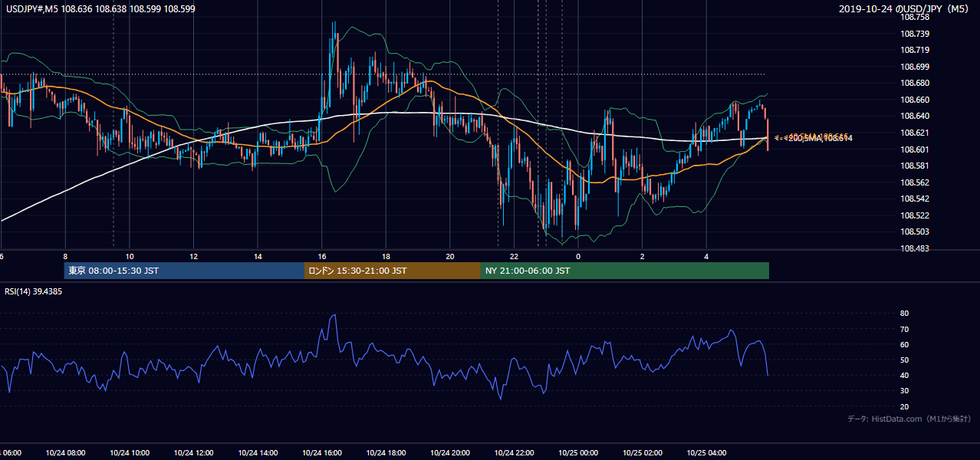Click the 10/24 14:00 date label

click(x=258, y=452)
